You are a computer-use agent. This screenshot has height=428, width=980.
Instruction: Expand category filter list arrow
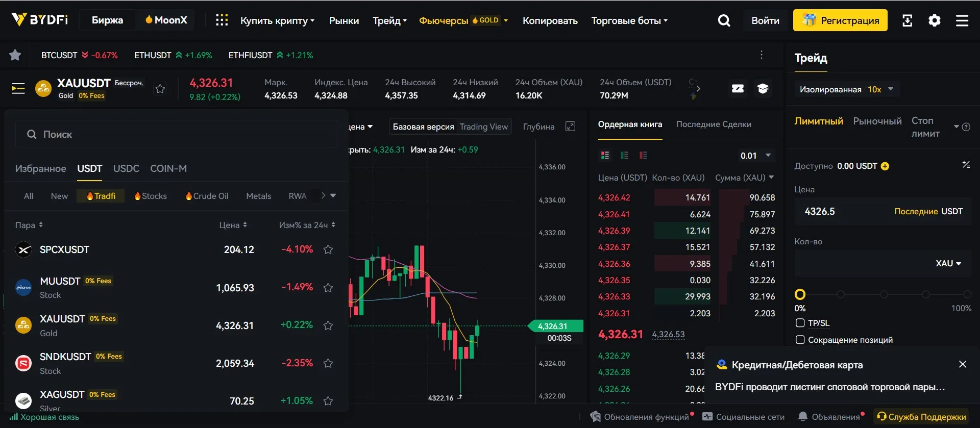(333, 196)
